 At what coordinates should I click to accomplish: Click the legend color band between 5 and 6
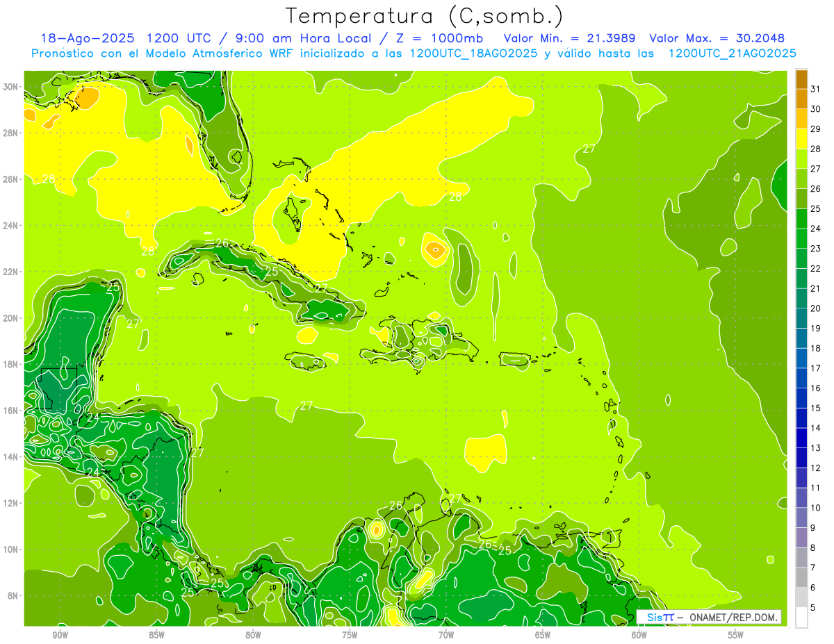[x=801, y=597]
